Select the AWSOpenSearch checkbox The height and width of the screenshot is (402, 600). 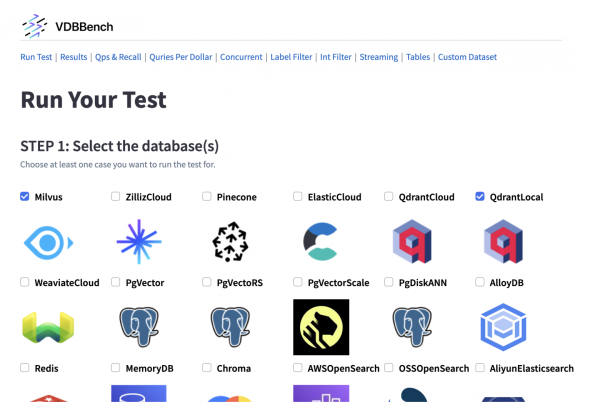coord(298,368)
